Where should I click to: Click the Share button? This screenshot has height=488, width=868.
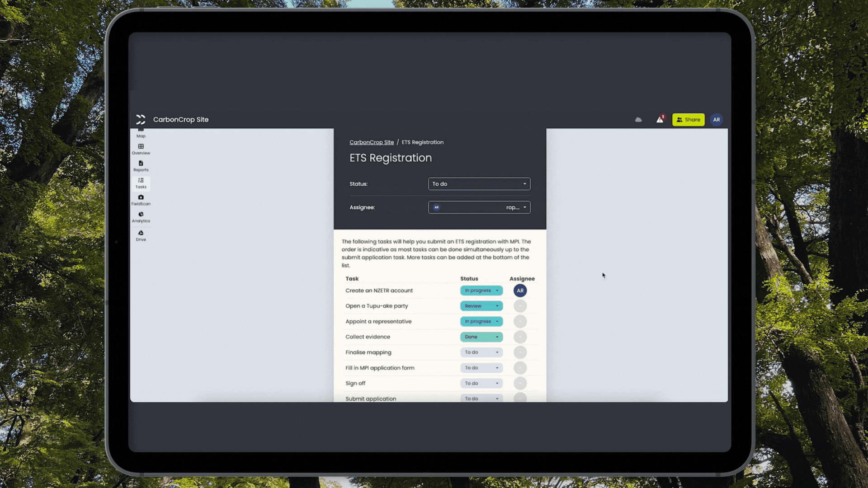point(688,120)
